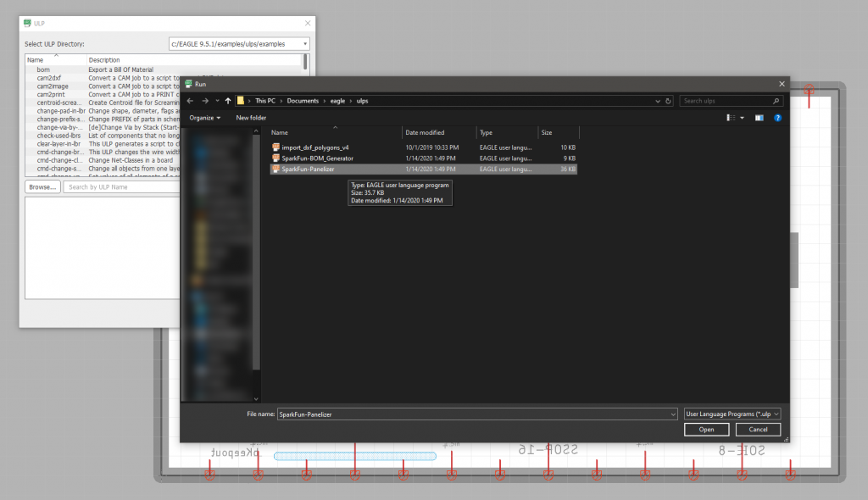Select the cam2dxf entry in the ULP list
868x500 pixels.
coord(49,77)
